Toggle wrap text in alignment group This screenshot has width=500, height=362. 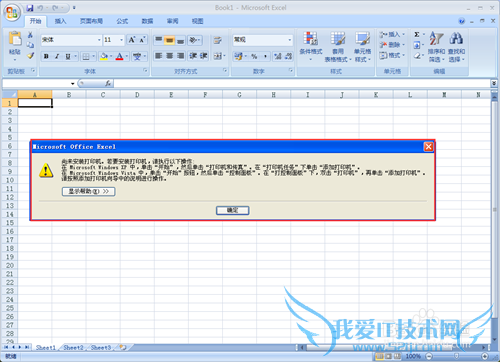pos(218,40)
